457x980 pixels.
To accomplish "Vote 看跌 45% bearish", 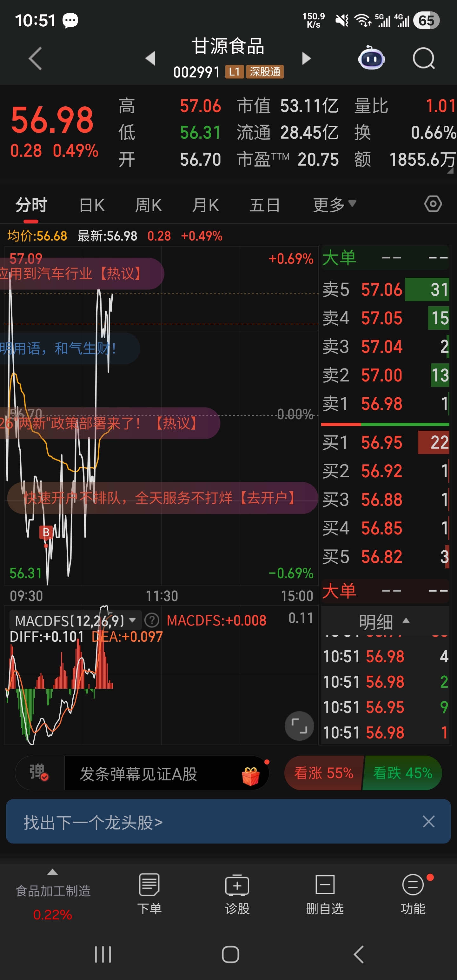I will tap(403, 773).
